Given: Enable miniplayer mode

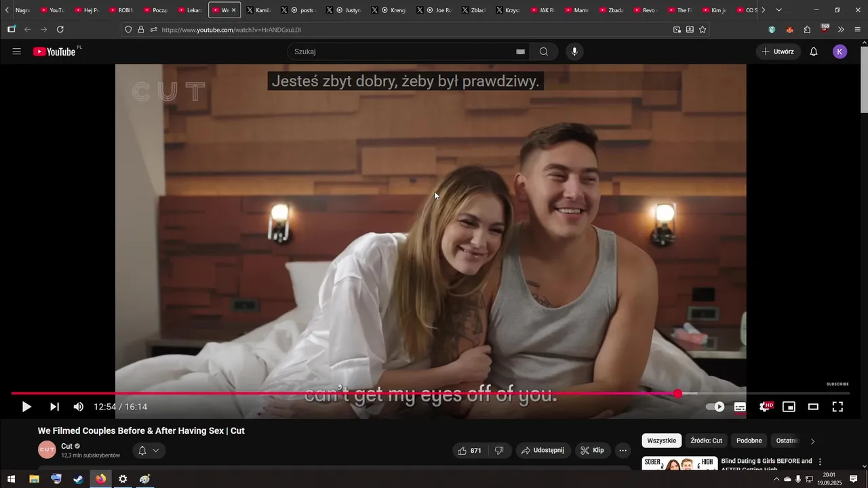Looking at the screenshot, I should 789,407.
